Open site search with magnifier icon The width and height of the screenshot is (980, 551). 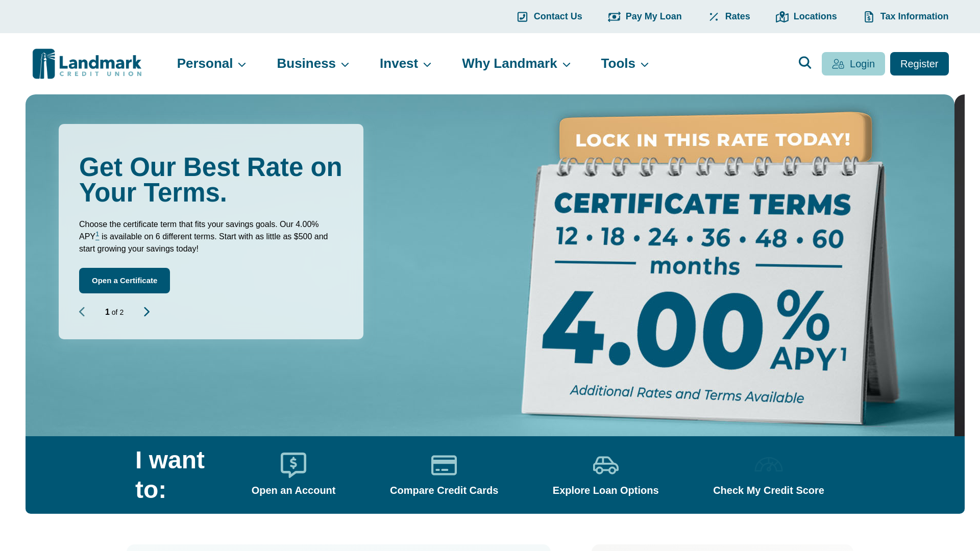805,63
